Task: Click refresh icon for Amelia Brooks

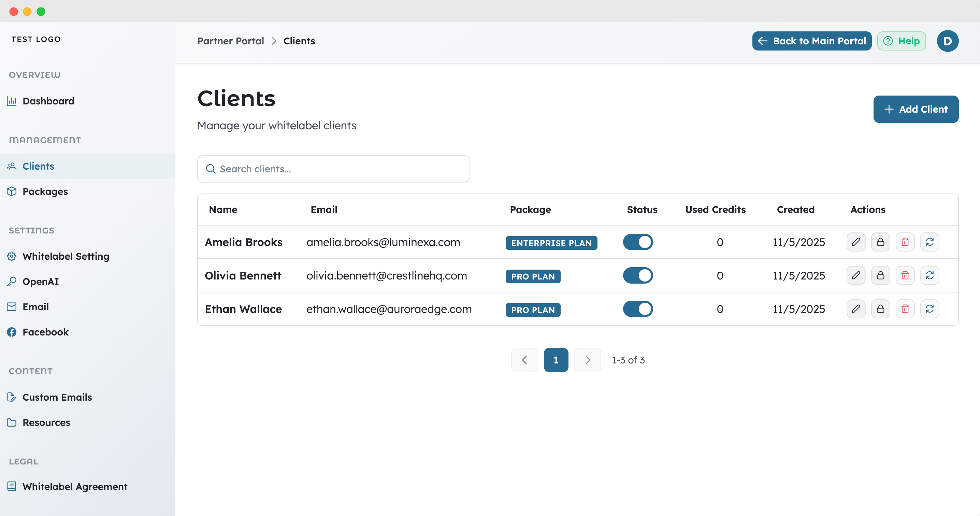Action: [929, 242]
